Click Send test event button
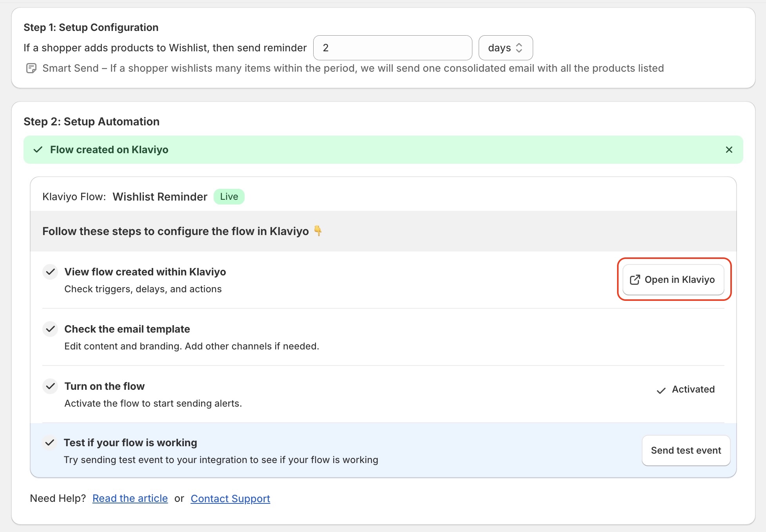 686,451
